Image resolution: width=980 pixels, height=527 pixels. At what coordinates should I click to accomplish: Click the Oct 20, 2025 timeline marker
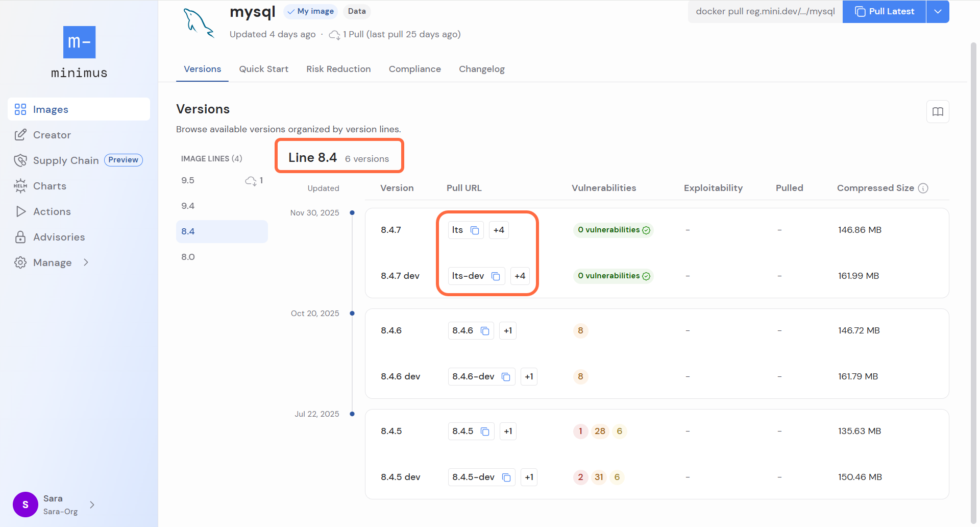[x=352, y=313]
